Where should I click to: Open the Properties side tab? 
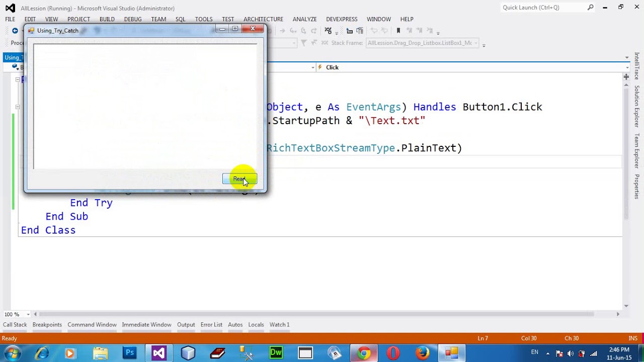[x=636, y=187]
